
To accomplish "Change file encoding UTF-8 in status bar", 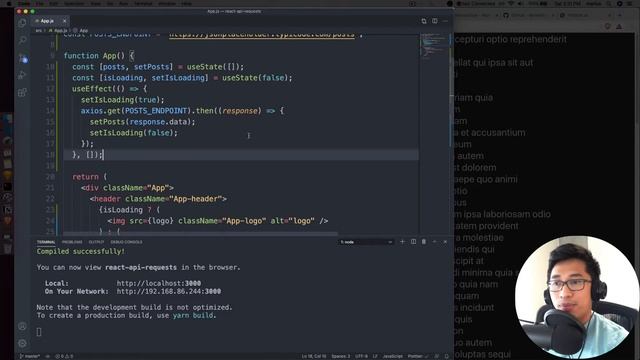I will [361, 356].
